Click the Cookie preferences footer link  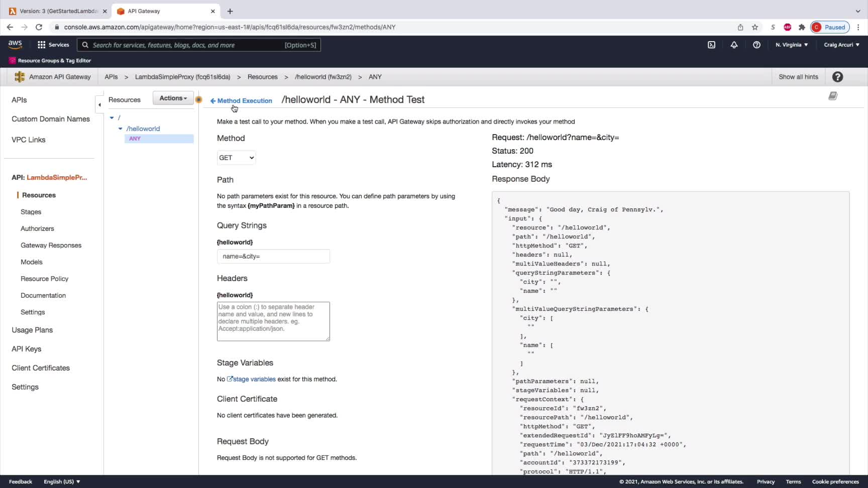[835, 481]
